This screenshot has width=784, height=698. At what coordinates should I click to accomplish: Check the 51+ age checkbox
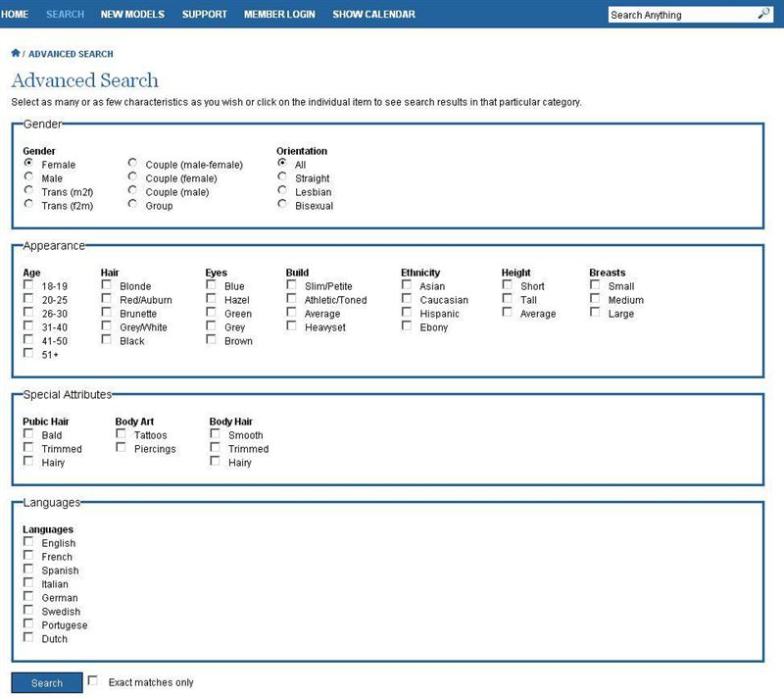28,353
